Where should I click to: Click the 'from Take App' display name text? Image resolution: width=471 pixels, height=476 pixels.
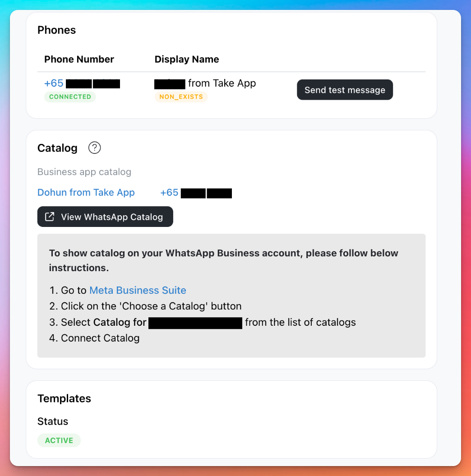point(222,83)
